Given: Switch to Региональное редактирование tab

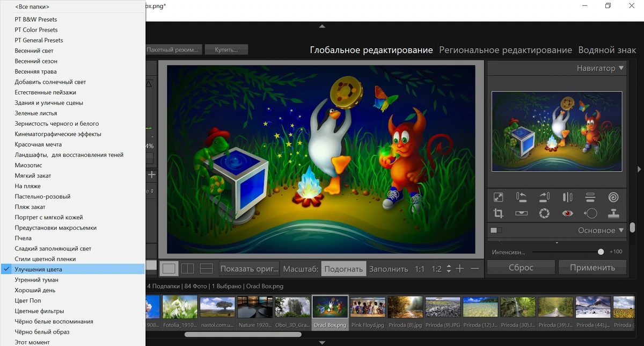Looking at the screenshot, I should [506, 50].
